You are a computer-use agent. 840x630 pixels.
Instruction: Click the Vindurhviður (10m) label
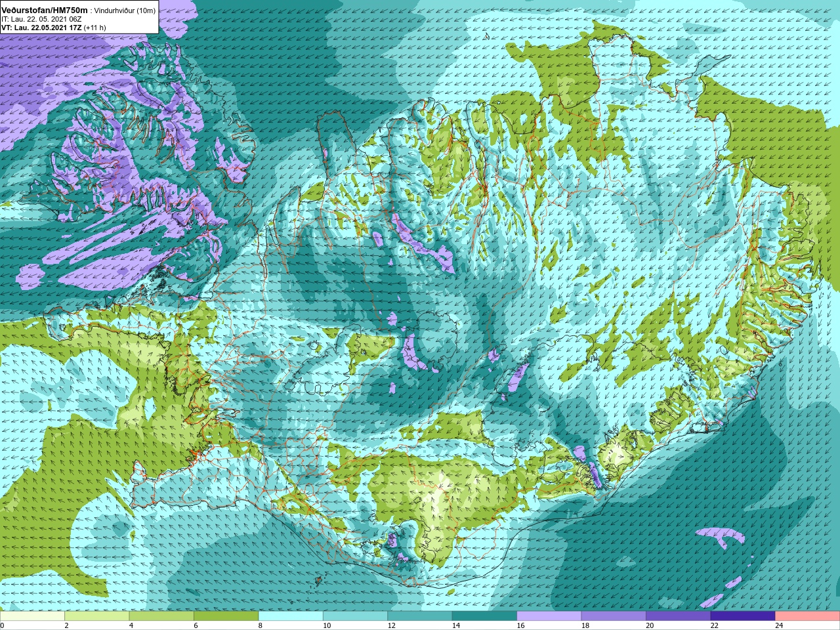pos(125,11)
